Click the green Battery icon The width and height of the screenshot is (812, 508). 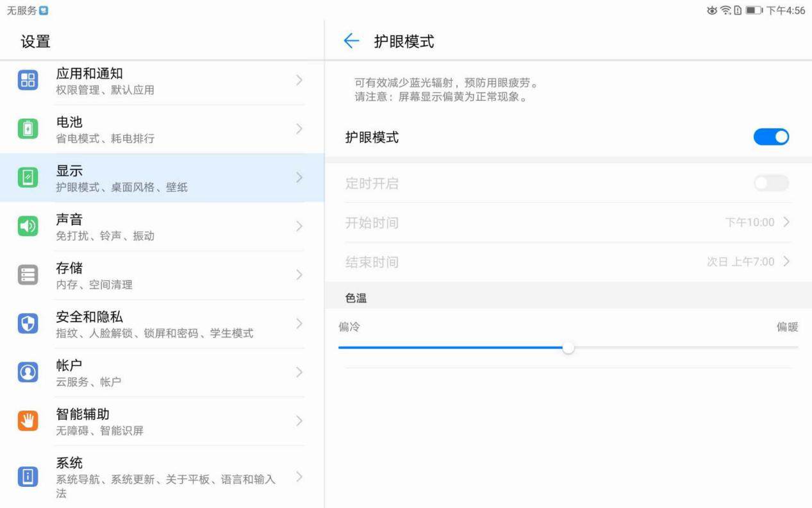[x=28, y=129]
